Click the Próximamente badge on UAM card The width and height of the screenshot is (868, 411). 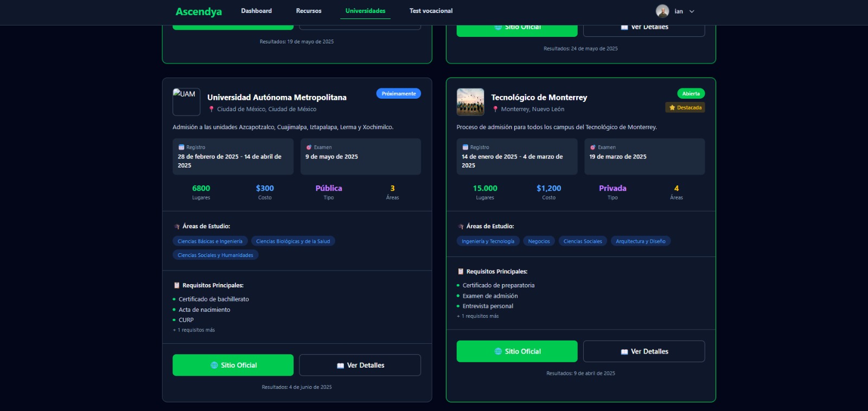[399, 94]
